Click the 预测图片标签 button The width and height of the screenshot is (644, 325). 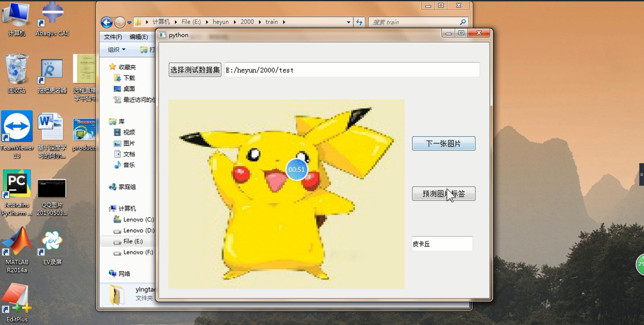click(444, 193)
